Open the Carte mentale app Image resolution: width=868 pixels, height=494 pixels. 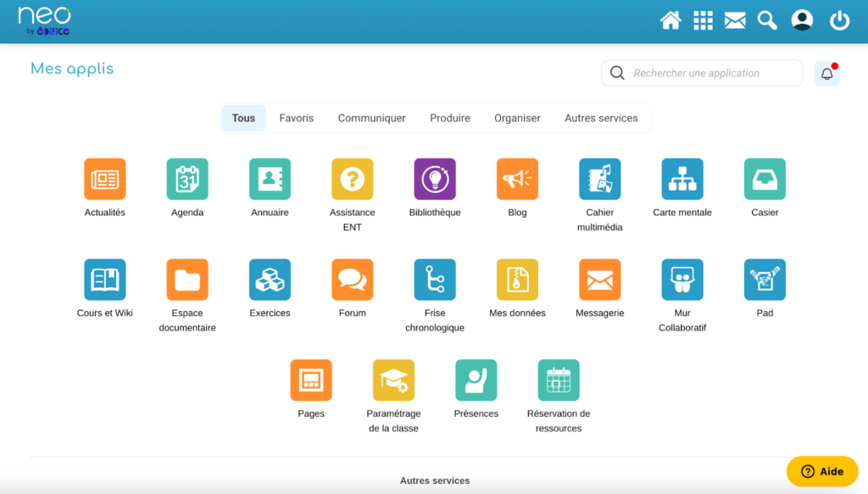click(682, 180)
